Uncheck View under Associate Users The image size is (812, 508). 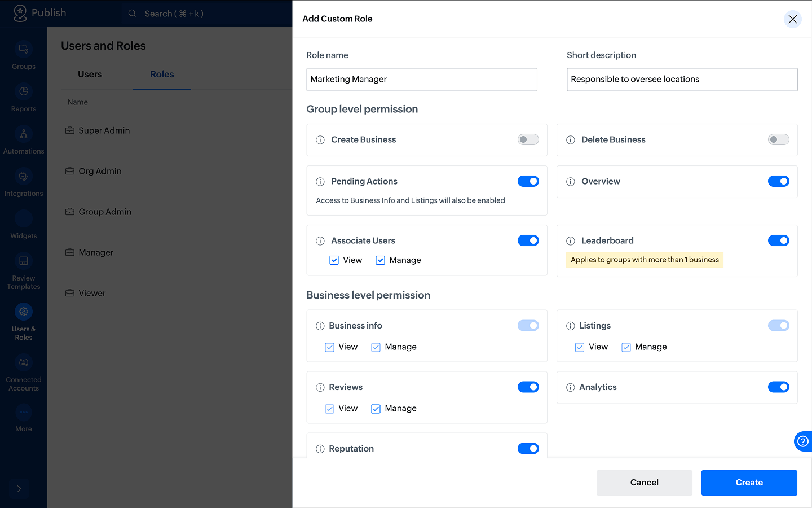tap(334, 260)
